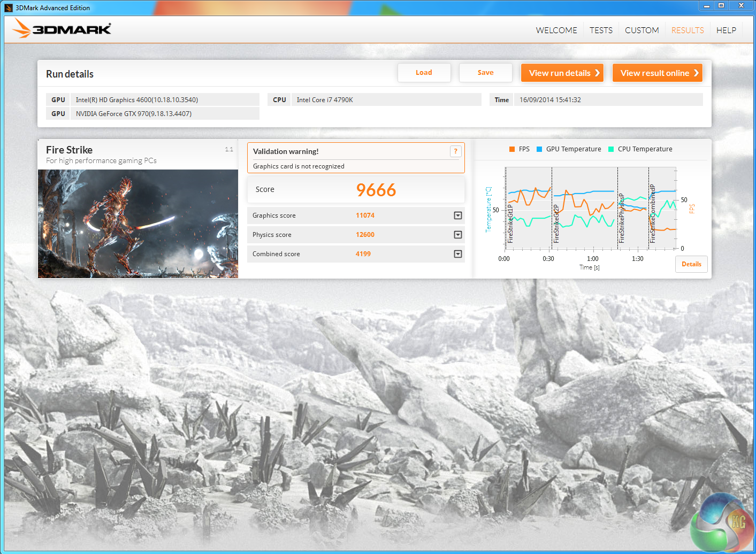Click the 3DMark title bar app icon

pos(9,8)
